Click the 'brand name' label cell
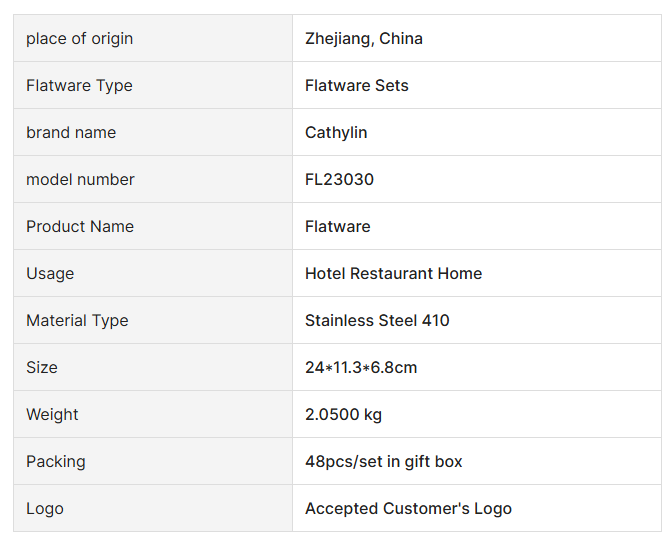The width and height of the screenshot is (670, 544). tap(71, 133)
